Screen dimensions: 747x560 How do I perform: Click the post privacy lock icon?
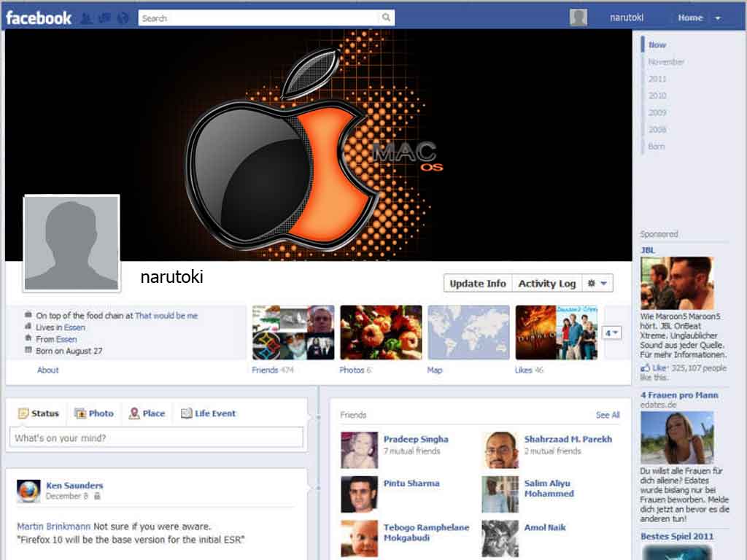coord(97,496)
